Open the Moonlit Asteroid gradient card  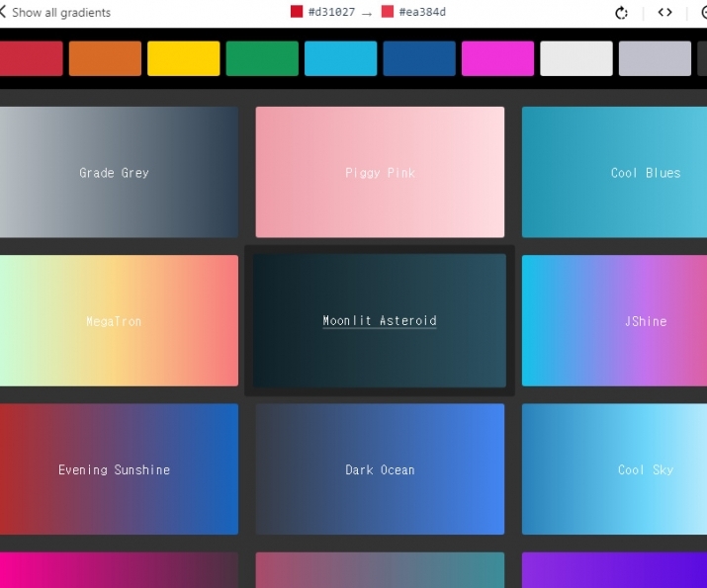pos(380,321)
